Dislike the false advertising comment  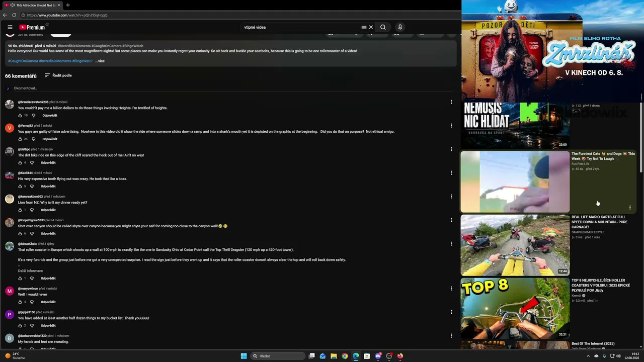point(33,139)
